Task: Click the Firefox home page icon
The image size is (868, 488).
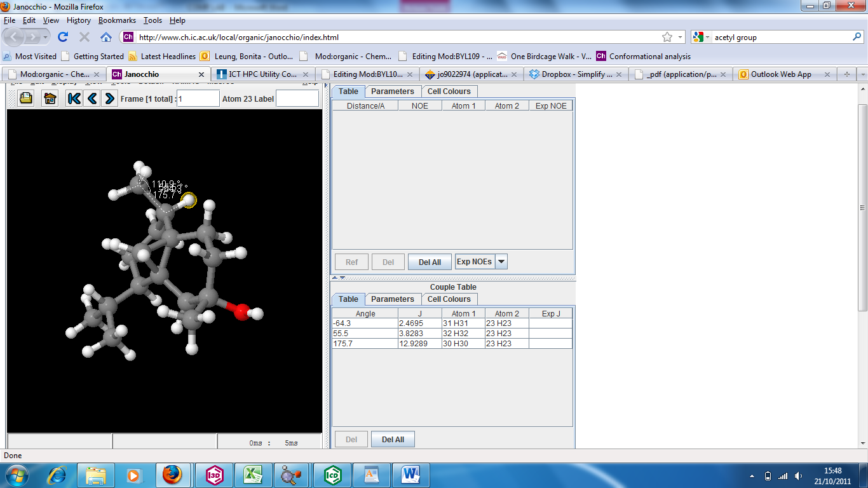Action: (106, 37)
